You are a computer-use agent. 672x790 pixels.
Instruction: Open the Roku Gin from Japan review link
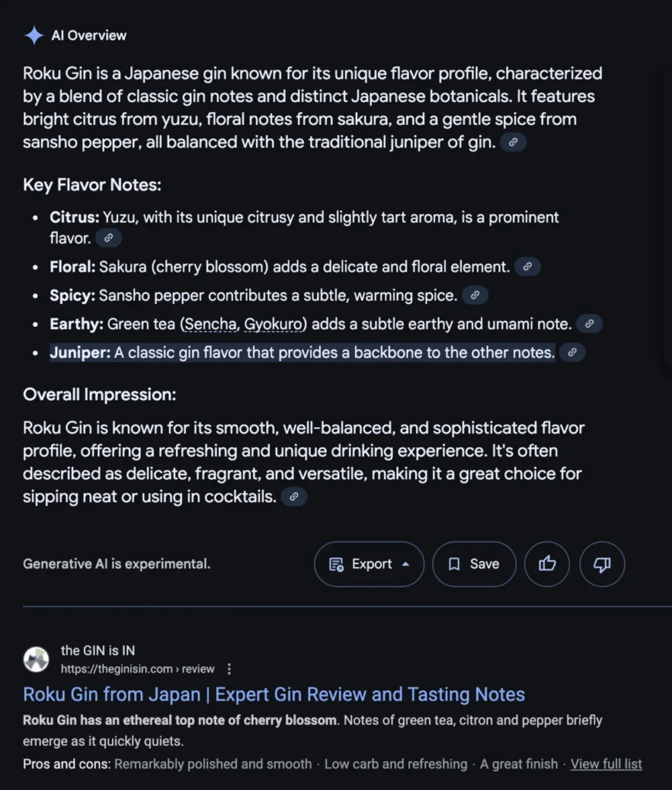[x=274, y=694]
